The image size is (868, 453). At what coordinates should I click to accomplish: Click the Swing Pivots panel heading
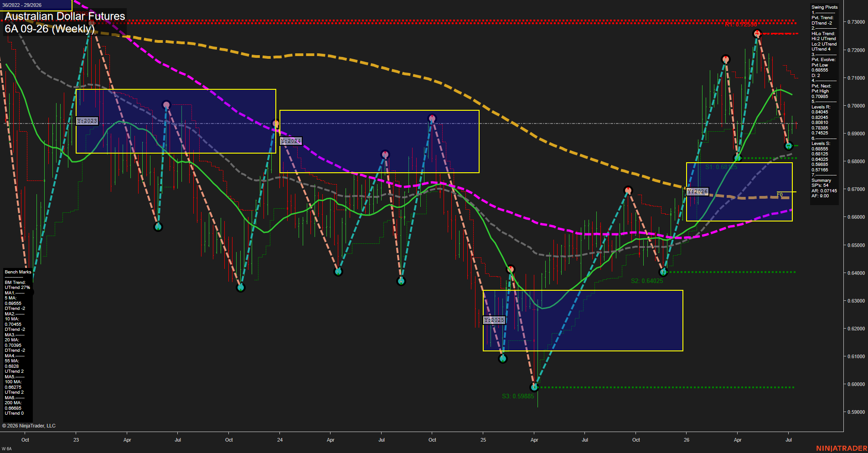[x=824, y=7]
